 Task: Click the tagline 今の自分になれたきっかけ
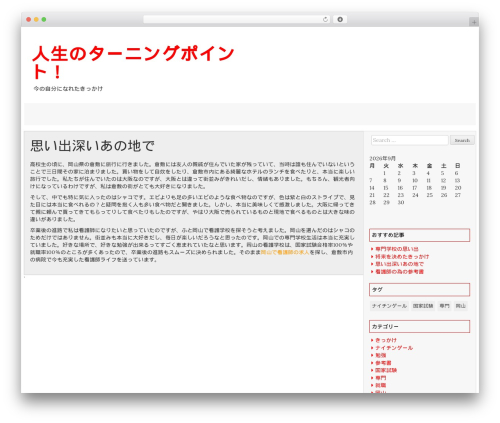(68, 89)
